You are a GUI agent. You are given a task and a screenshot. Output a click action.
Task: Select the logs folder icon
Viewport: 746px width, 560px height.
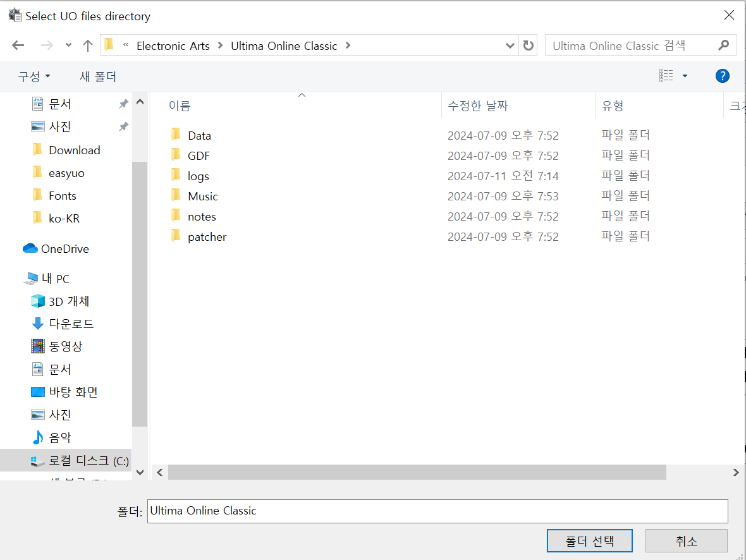pos(176,175)
